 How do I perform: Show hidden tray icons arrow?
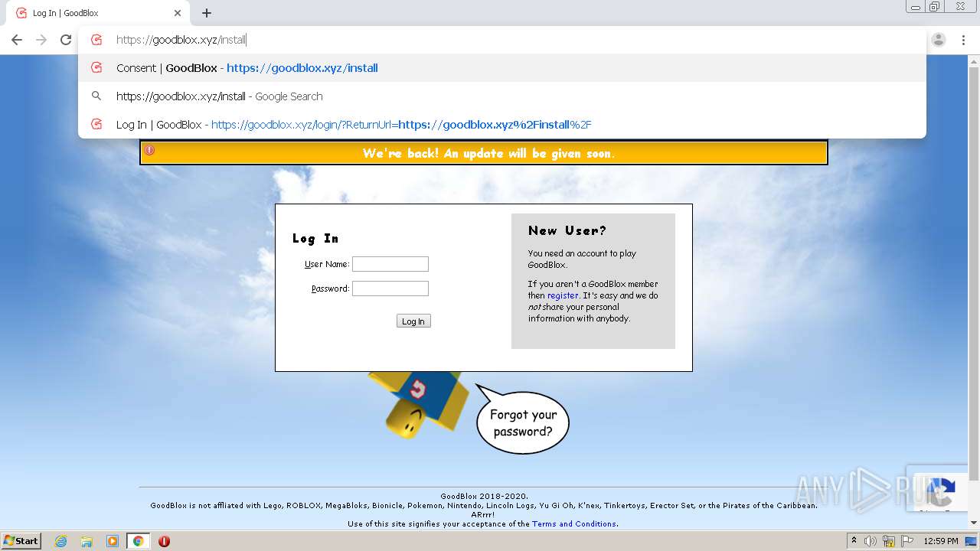tap(854, 541)
